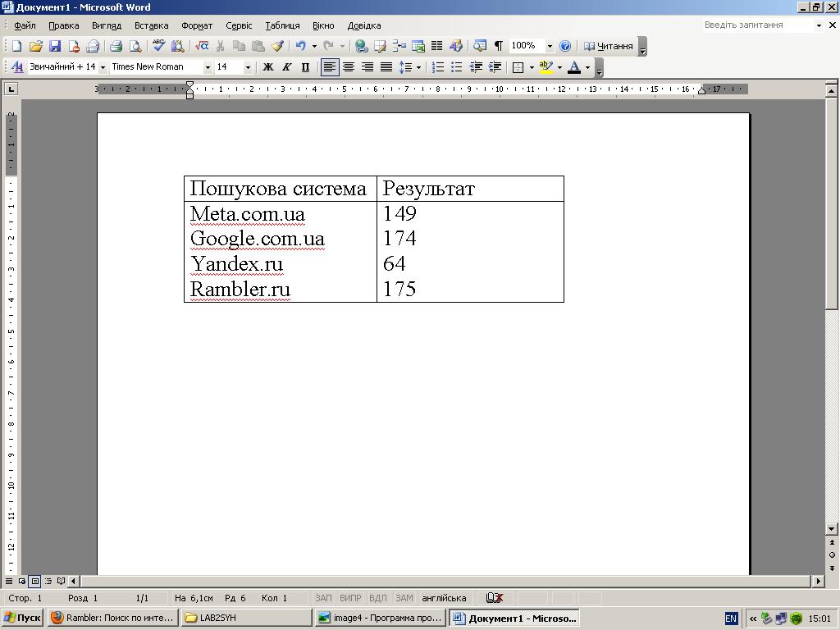Open the Вигляд menu

point(107,25)
